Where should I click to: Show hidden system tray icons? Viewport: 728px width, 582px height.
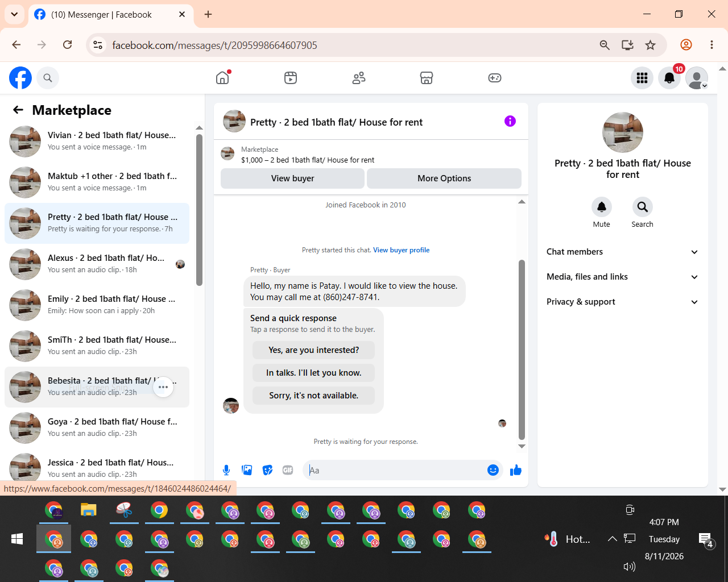[612, 539]
